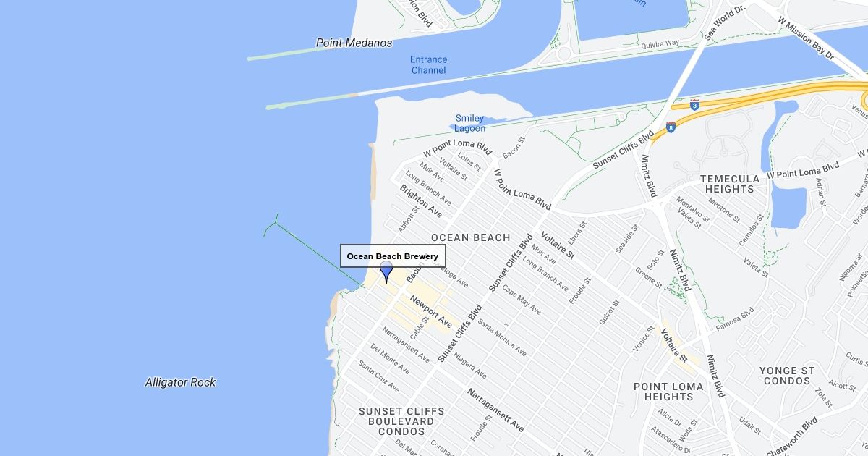Click the Interstate 8 shield near Sunset Cliffs Blvd
The width and height of the screenshot is (868, 456).
click(x=671, y=127)
